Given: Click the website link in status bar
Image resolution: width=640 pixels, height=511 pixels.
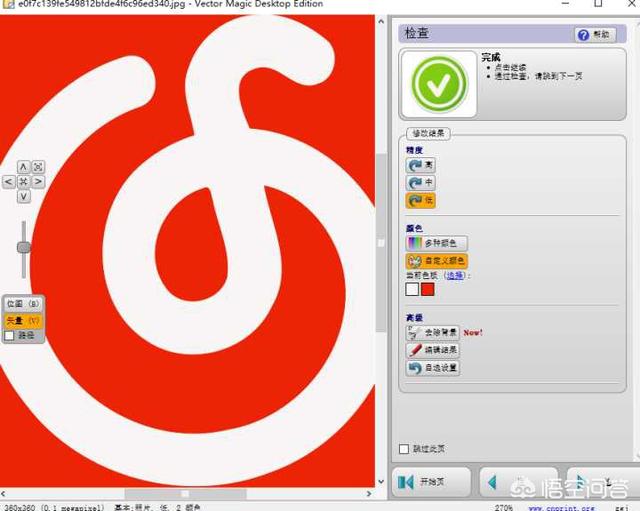Looking at the screenshot, I should click(x=562, y=508).
